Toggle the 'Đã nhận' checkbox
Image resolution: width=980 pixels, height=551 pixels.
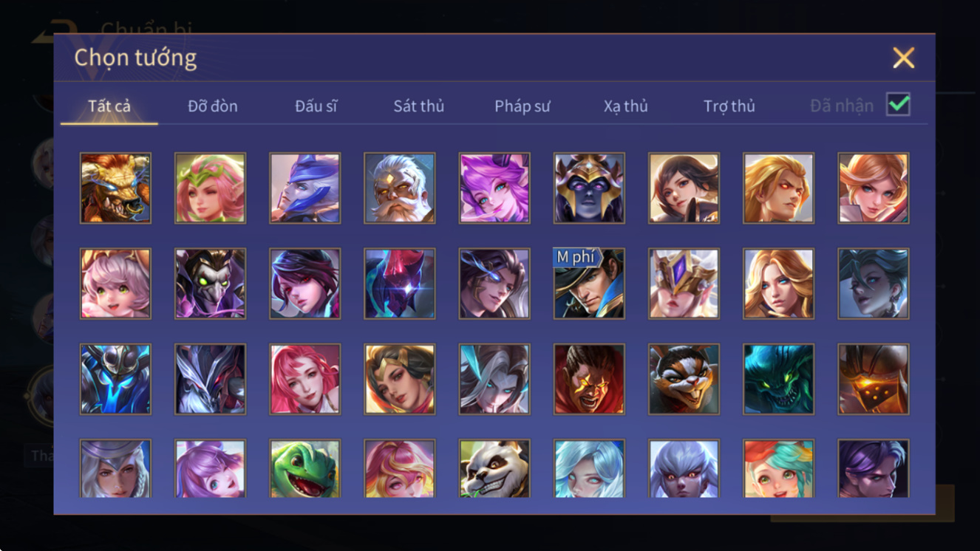[x=898, y=105]
